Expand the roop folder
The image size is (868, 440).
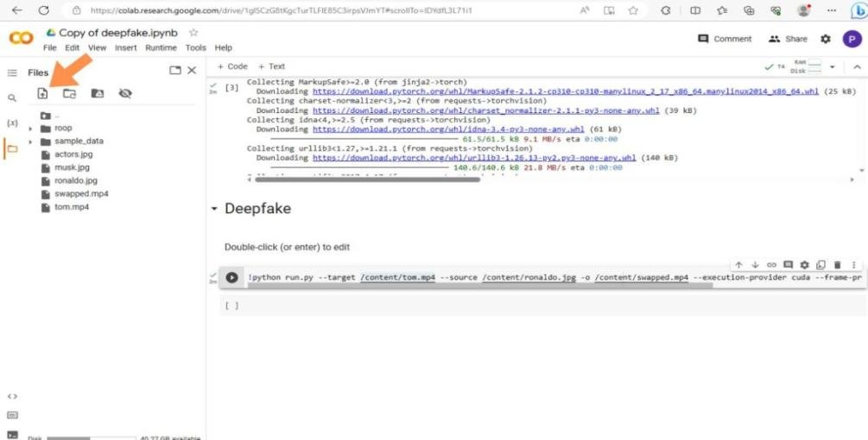[31, 129]
